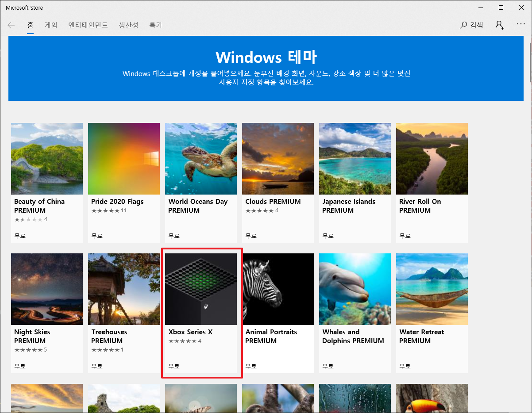Open the 엔터테인먼트 tab
This screenshot has width=532, height=413.
[x=88, y=25]
